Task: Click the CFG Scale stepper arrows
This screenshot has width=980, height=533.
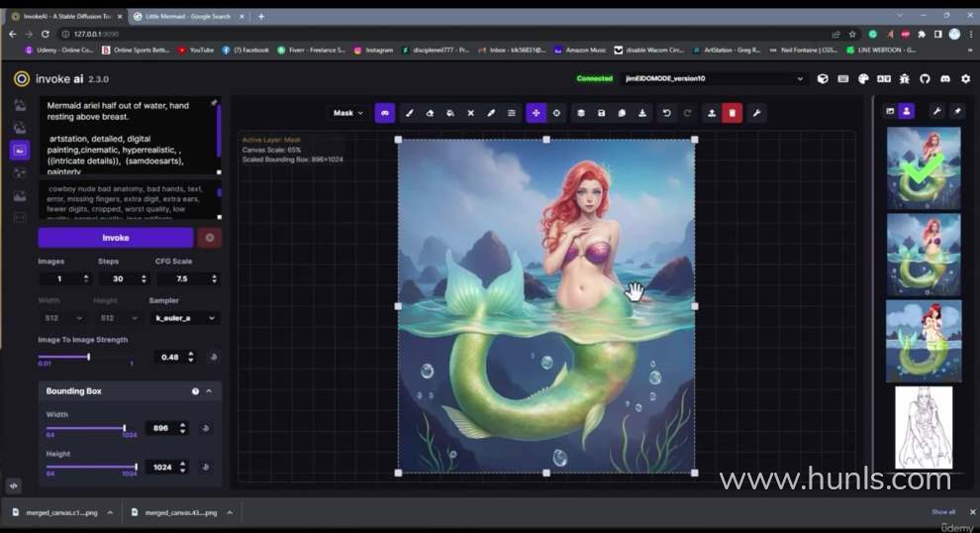Action: coord(215,278)
